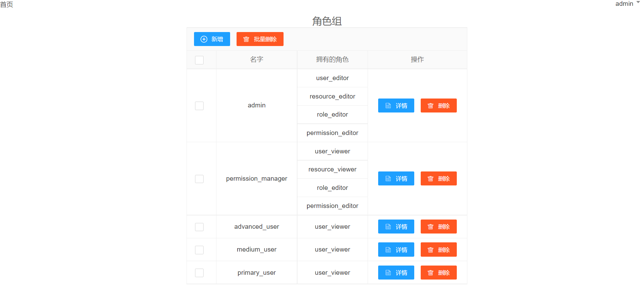Select the medium_user name cell
The image size is (644, 286).
(x=257, y=250)
